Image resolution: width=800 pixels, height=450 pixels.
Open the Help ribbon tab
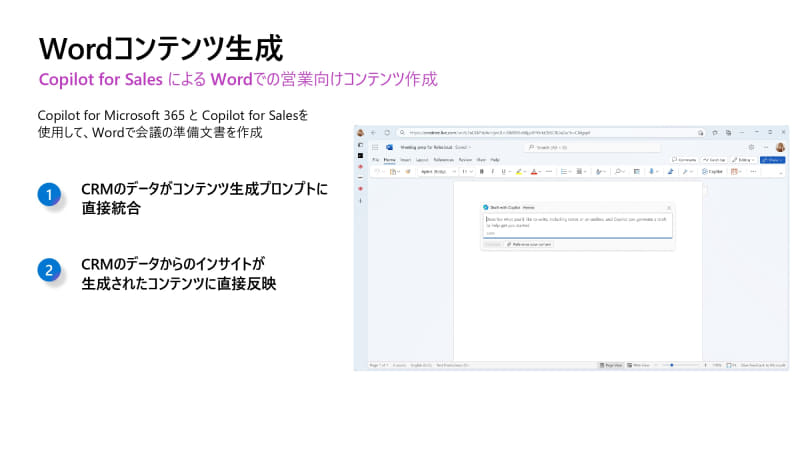pos(495,160)
